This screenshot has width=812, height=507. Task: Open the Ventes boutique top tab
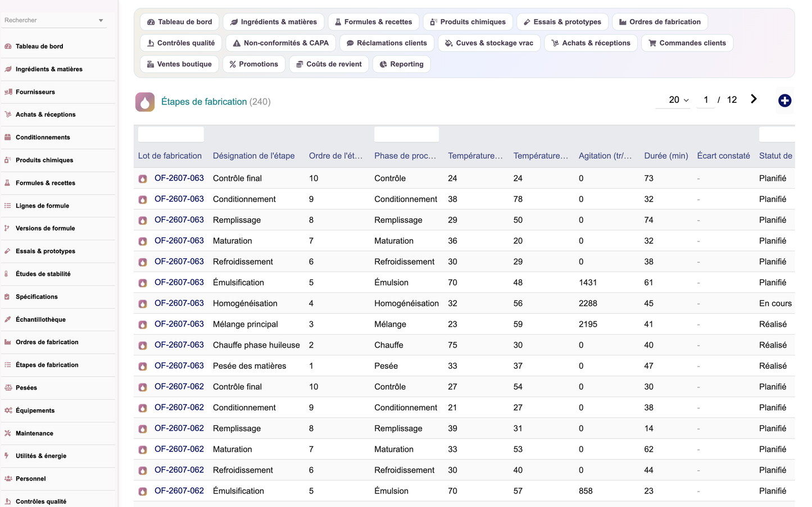(x=180, y=64)
